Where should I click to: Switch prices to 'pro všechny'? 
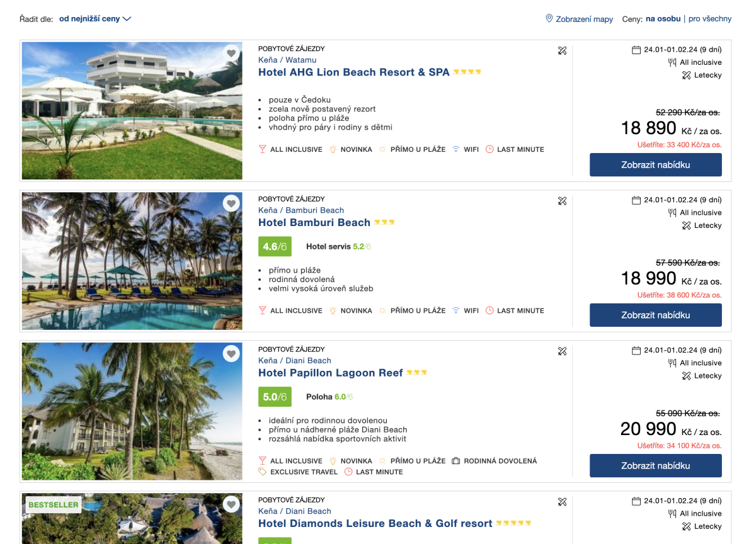(710, 19)
